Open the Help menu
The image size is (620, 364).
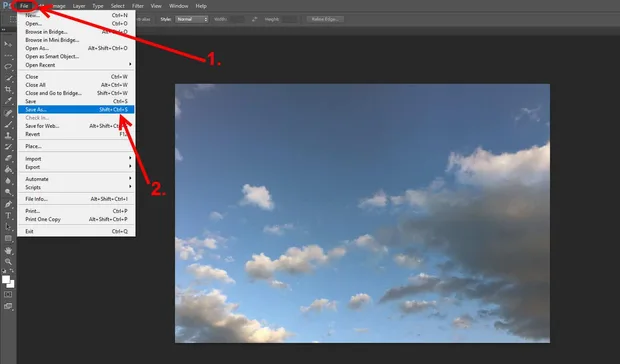coord(201,6)
